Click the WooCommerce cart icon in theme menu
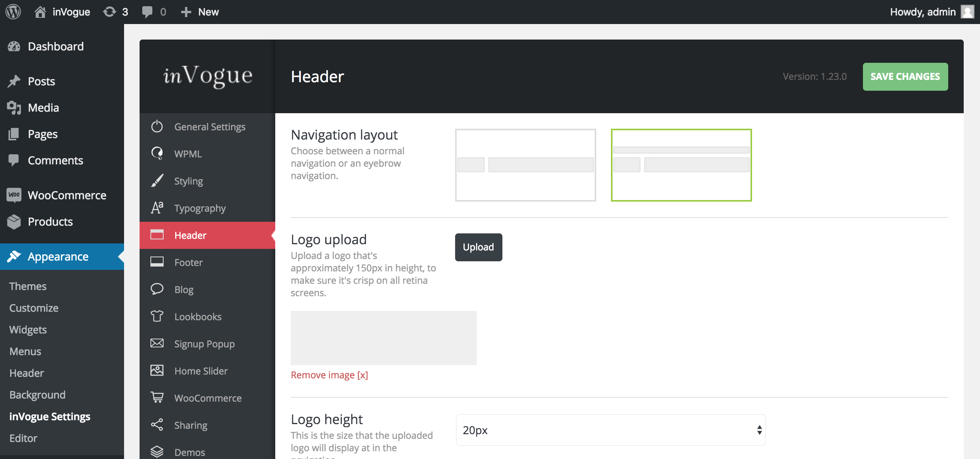This screenshot has height=459, width=980. [157, 398]
